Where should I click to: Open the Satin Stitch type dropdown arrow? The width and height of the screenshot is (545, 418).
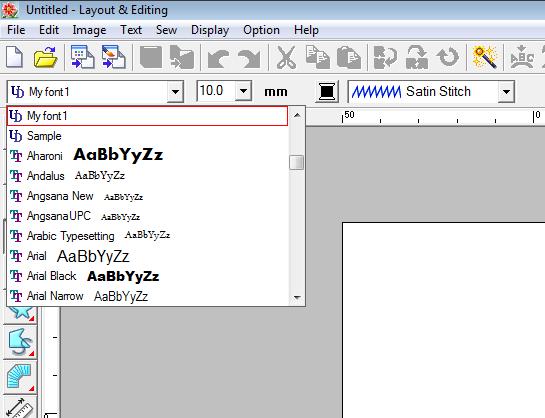point(506,92)
